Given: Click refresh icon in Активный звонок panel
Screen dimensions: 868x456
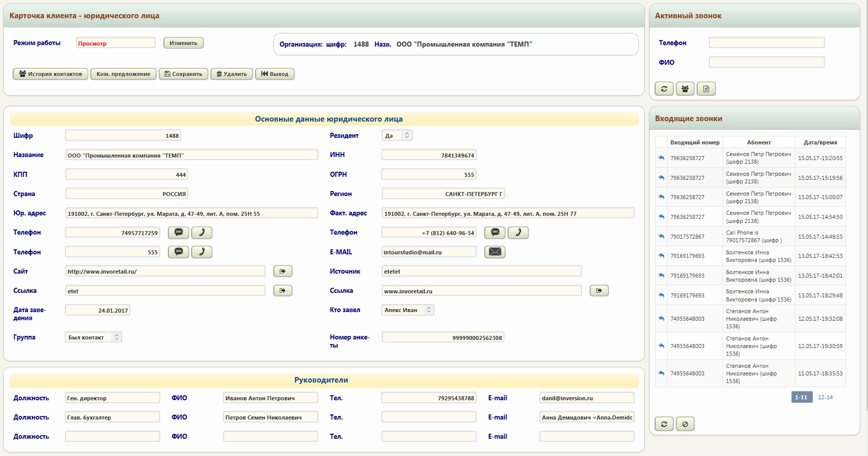Looking at the screenshot, I should [x=664, y=89].
